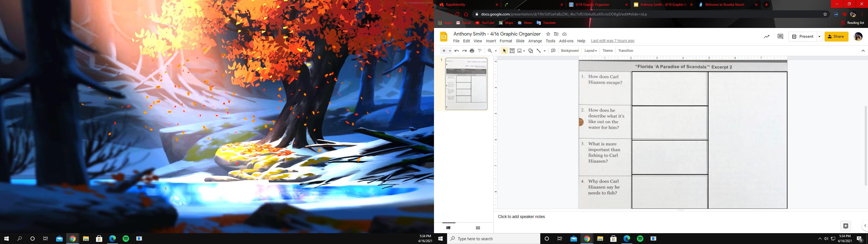Activate the Paint format roller
The image size is (868, 244).
480,51
